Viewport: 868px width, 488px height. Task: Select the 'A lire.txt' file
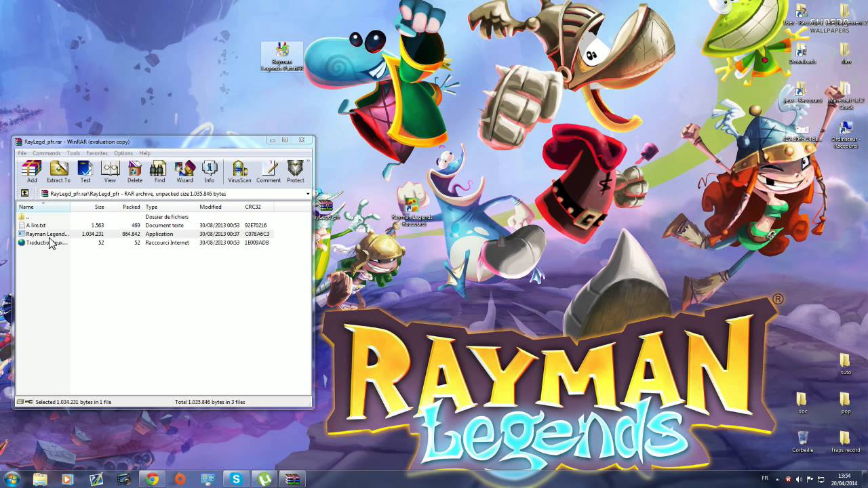click(x=36, y=225)
